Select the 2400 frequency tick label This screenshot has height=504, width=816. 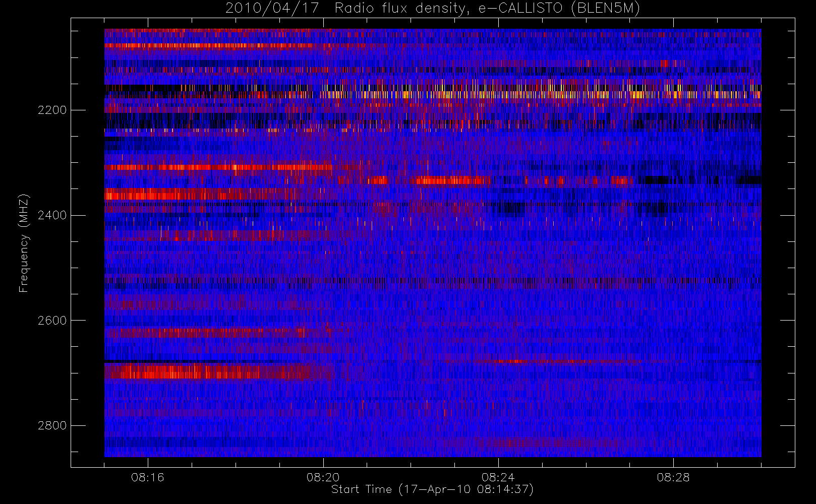pos(52,216)
